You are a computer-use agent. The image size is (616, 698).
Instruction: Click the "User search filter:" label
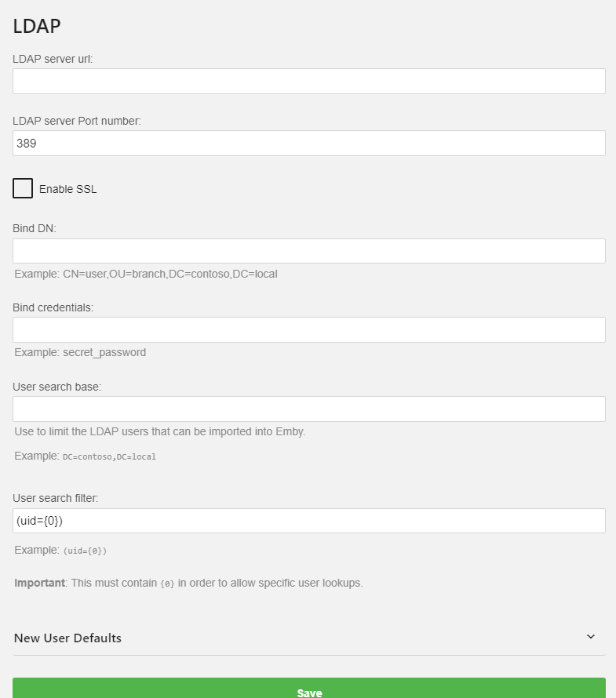[x=55, y=498]
